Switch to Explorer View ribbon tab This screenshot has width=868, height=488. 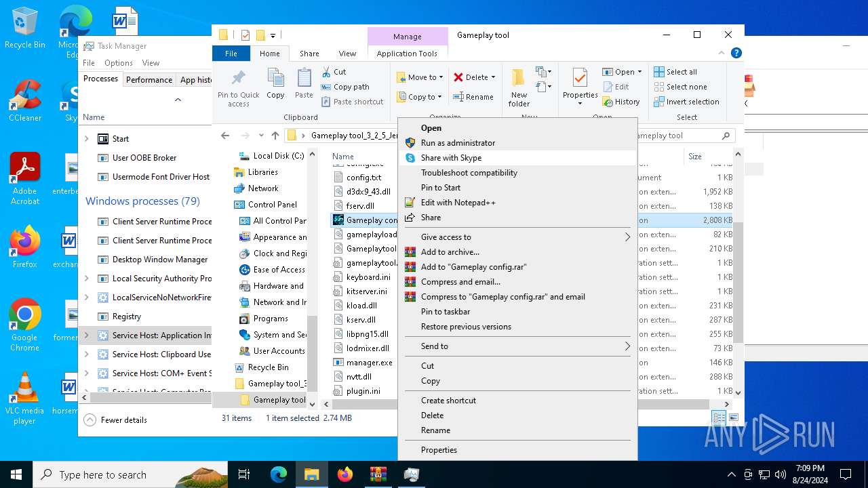[347, 54]
